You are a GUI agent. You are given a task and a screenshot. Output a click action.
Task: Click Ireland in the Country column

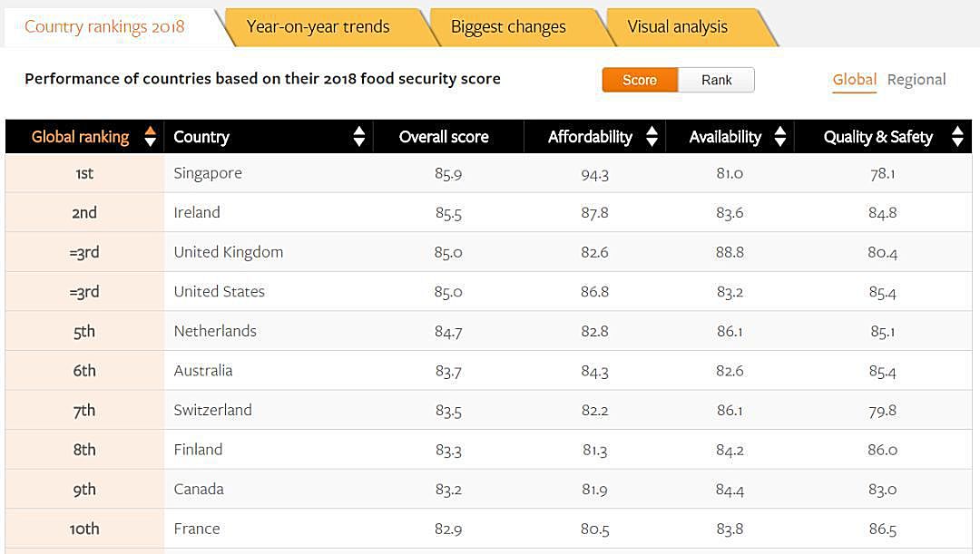pos(197,212)
